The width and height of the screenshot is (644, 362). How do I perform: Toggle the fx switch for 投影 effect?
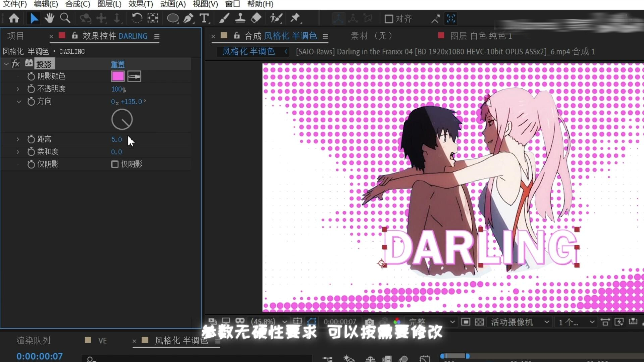click(16, 64)
